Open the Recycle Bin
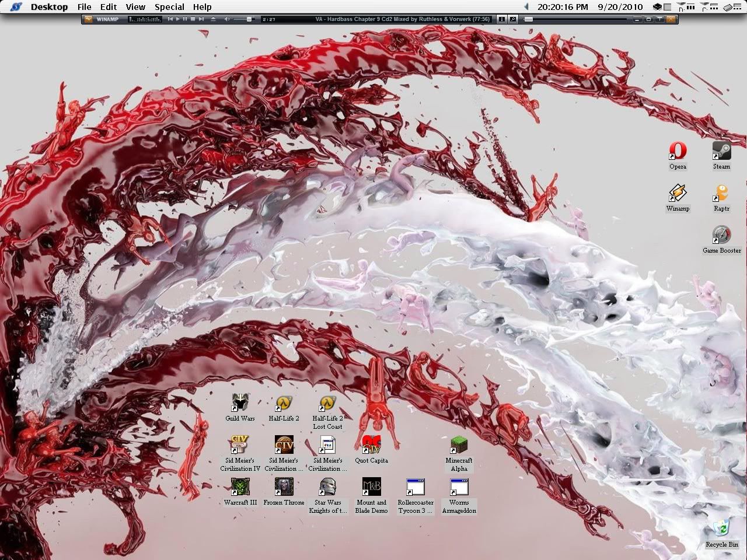The image size is (747, 560). [x=722, y=534]
